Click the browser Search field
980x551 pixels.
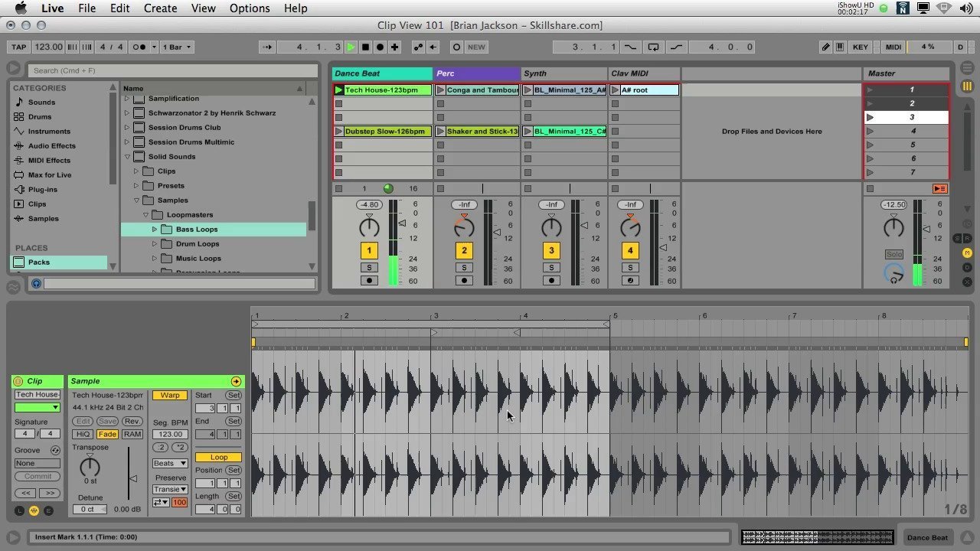click(x=173, y=70)
